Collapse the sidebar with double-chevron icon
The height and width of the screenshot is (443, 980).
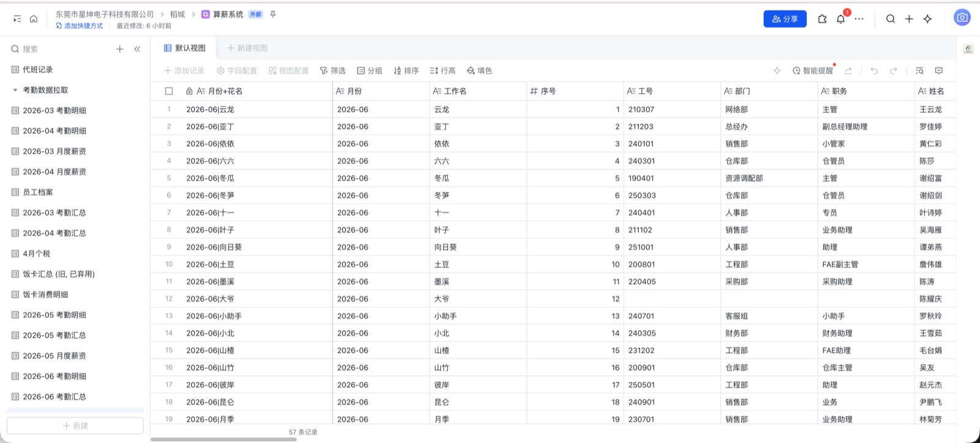[137, 49]
